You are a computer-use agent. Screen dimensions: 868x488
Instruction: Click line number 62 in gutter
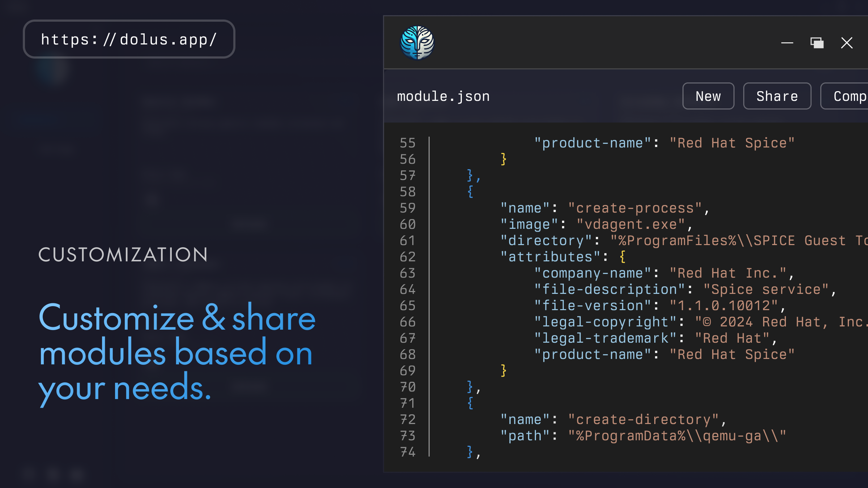click(x=408, y=257)
